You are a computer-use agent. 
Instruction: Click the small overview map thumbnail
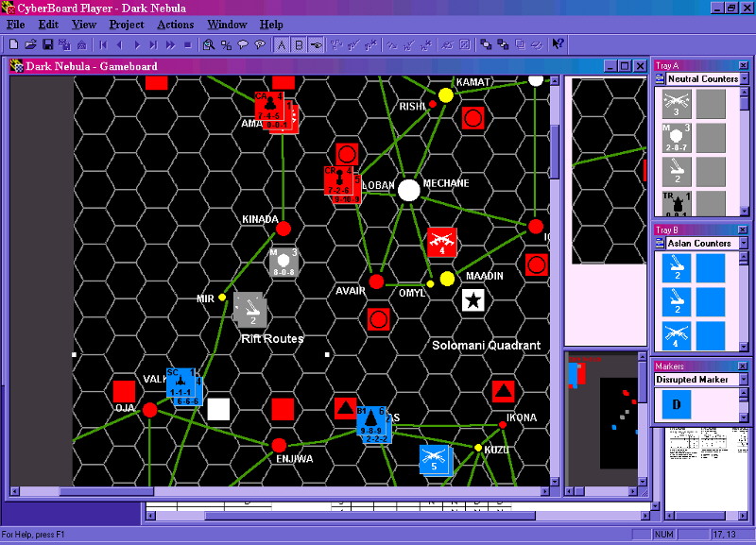[602, 417]
